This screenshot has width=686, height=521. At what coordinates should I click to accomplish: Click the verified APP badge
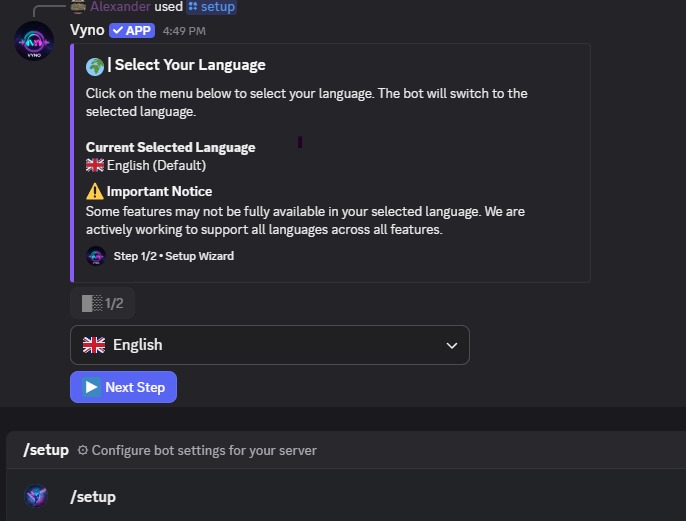click(x=132, y=30)
